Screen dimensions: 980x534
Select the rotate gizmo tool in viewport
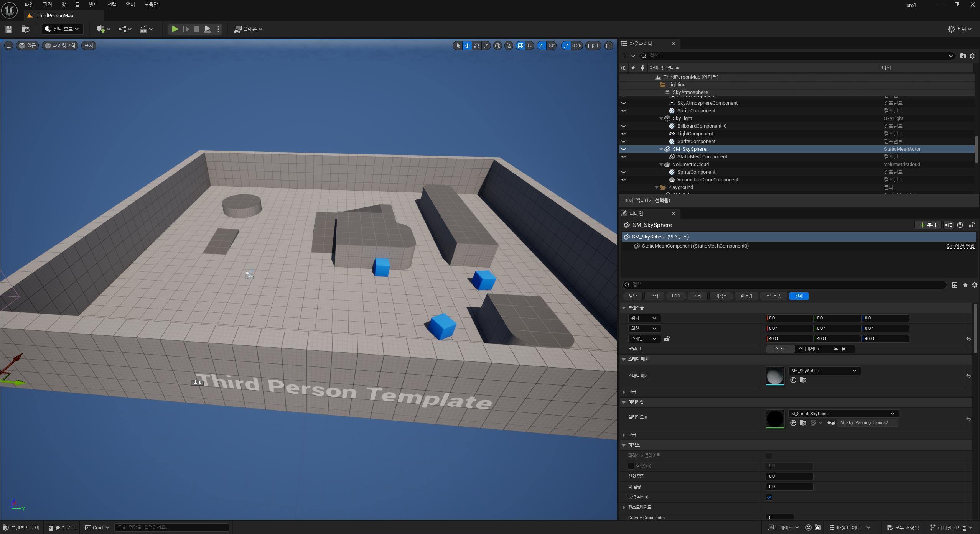coord(477,46)
